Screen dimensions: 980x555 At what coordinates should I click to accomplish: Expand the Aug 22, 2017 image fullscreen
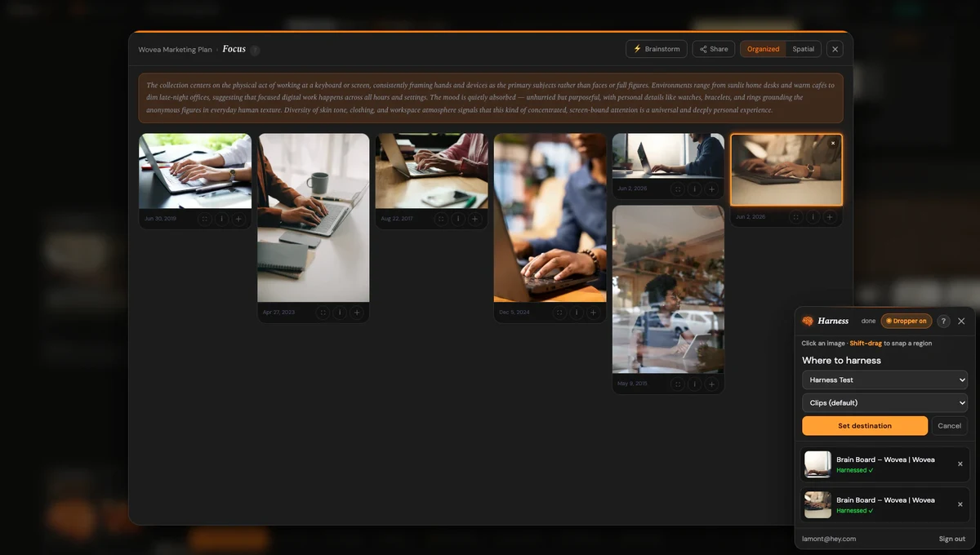[x=441, y=219]
